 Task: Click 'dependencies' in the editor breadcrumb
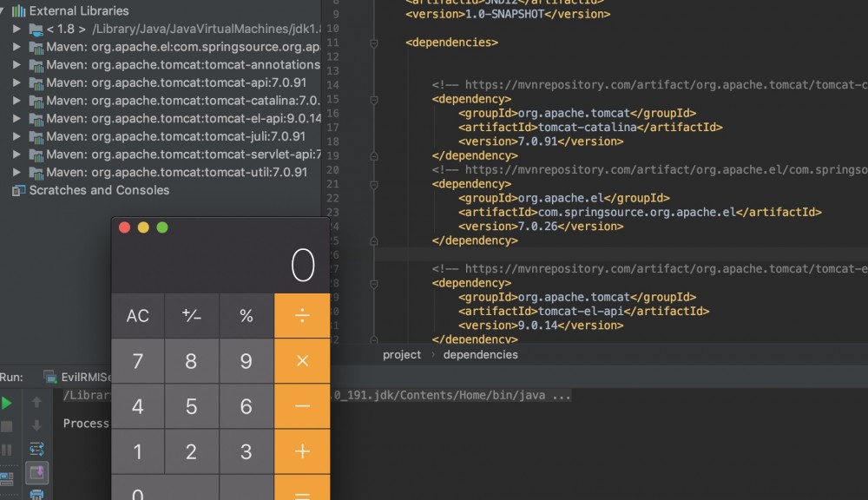coord(480,354)
